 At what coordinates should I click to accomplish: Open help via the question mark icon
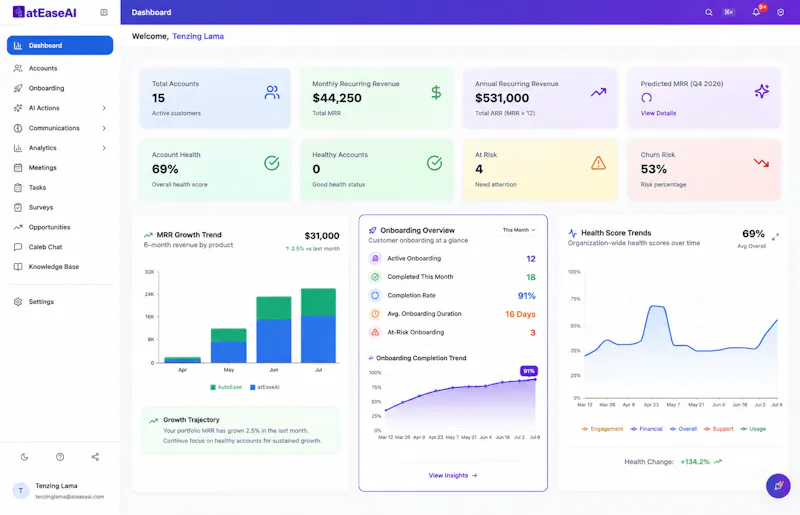tap(60, 457)
